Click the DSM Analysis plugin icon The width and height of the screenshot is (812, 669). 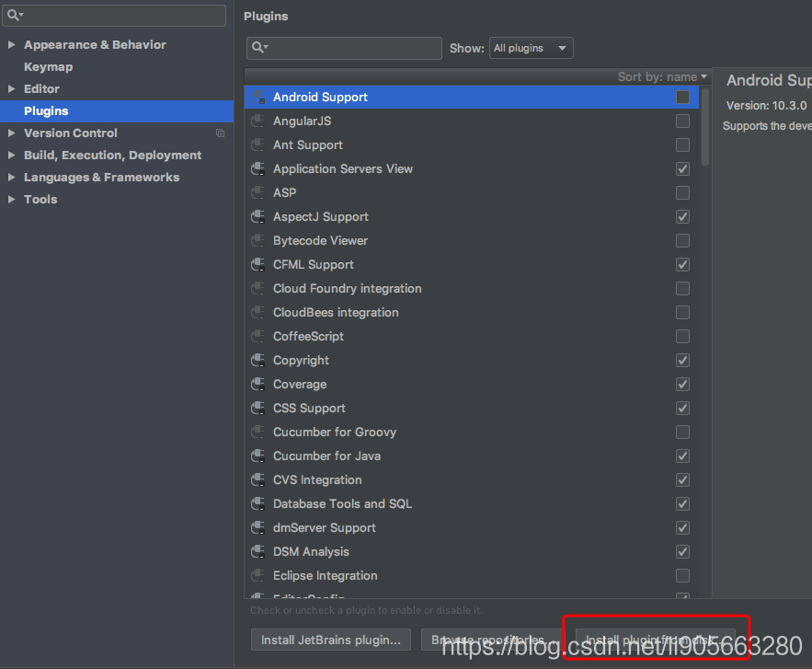coord(257,551)
